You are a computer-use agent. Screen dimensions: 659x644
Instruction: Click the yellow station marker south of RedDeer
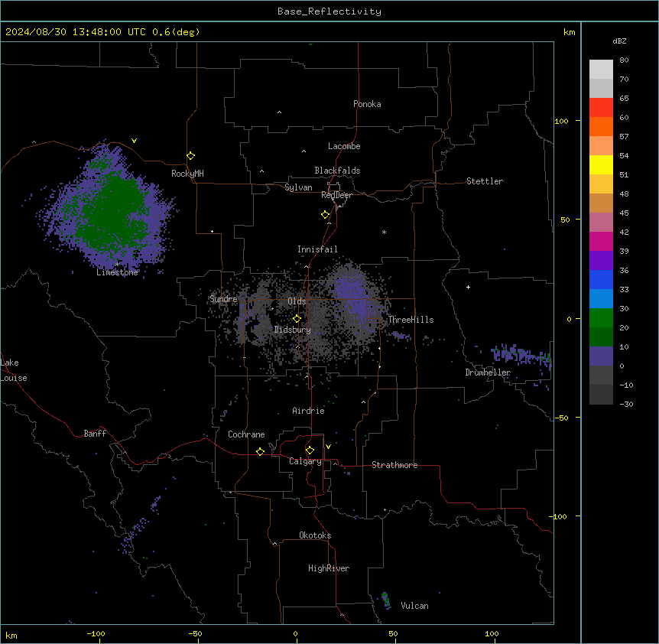(325, 215)
